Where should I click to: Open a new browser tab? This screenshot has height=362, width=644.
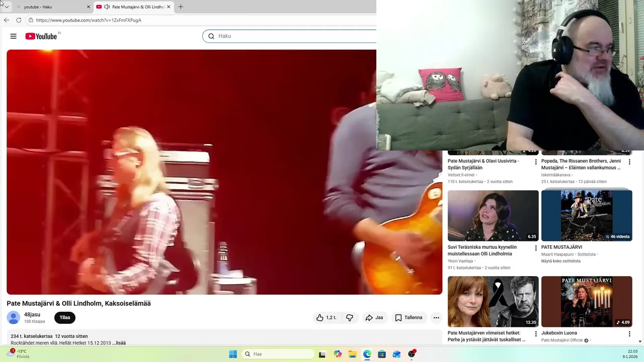[181, 7]
